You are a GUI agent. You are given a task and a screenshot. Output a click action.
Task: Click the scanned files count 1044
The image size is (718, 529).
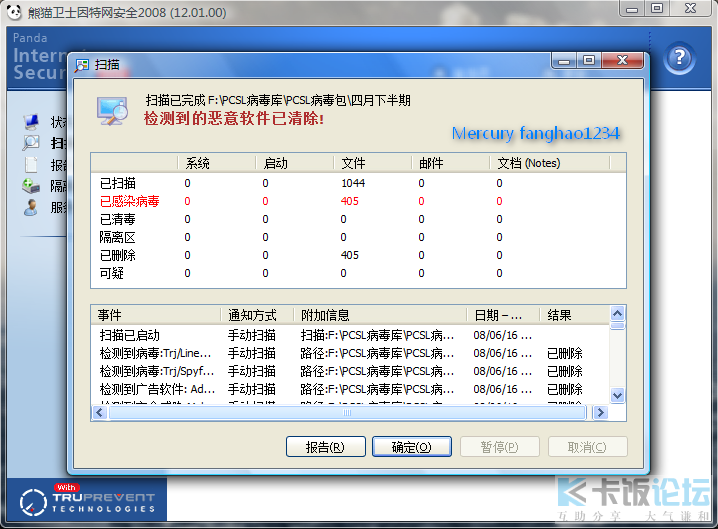coord(353,183)
